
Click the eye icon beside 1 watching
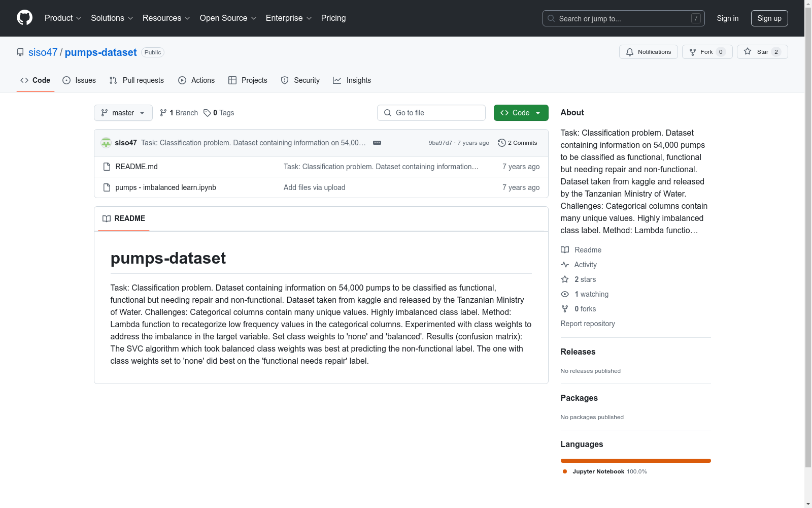(565, 294)
